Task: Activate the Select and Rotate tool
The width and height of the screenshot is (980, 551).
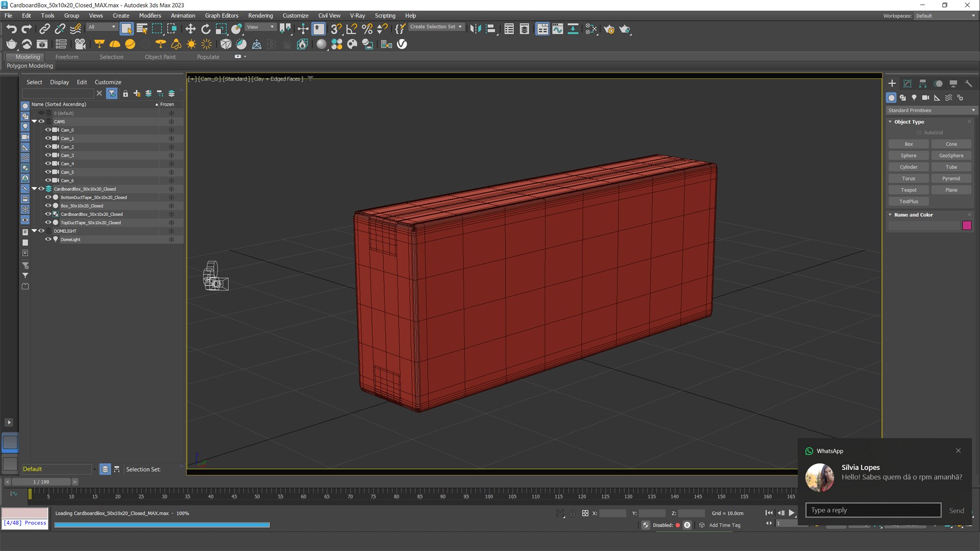Action: point(206,29)
